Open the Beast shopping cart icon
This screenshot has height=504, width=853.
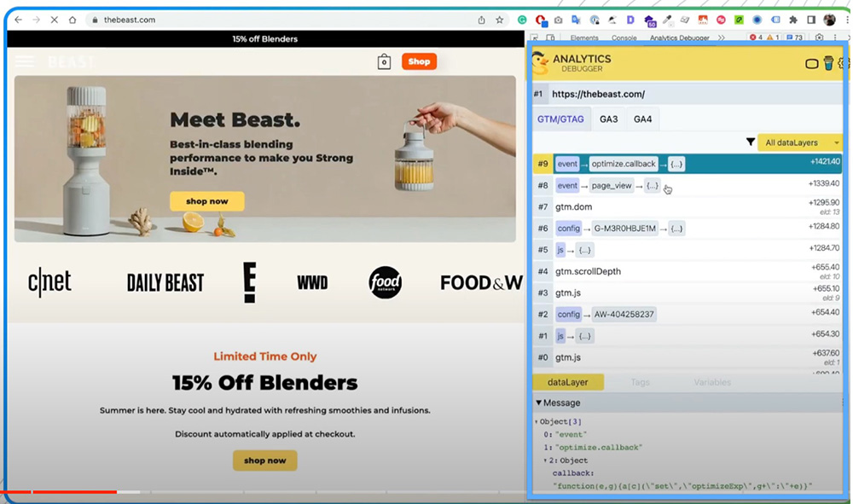click(x=384, y=61)
